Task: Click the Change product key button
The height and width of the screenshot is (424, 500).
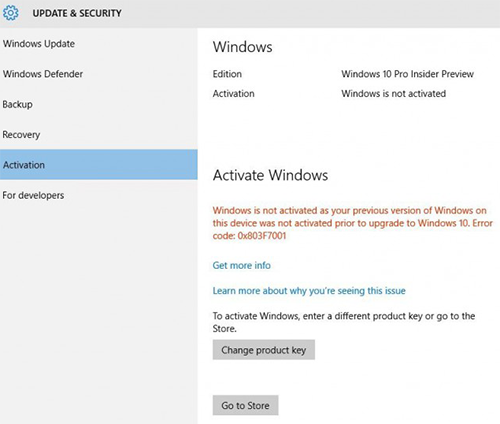Action: (264, 350)
